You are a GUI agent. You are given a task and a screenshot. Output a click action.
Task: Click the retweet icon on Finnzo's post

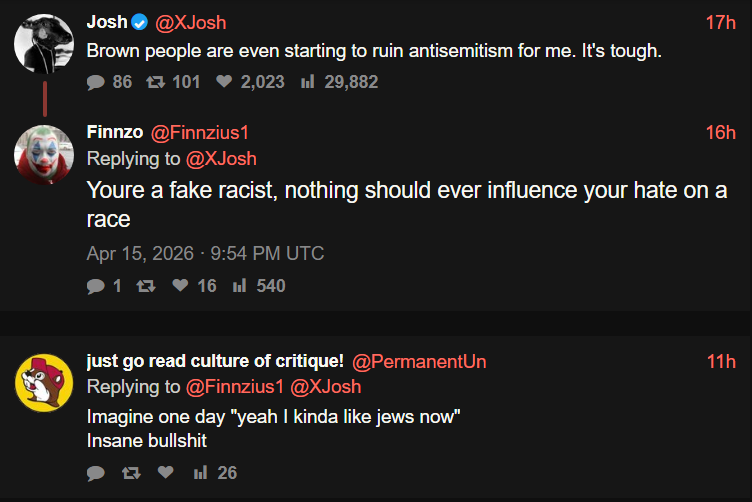[145, 286]
